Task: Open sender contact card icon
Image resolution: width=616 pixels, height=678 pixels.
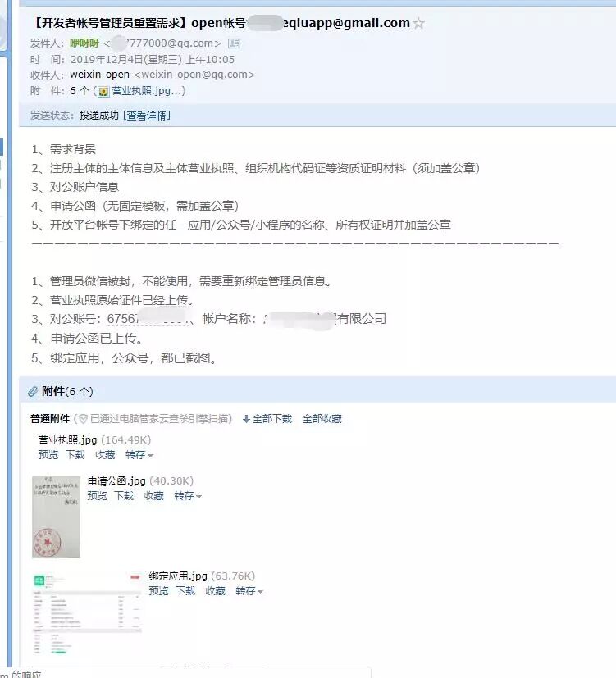Action: (234, 43)
